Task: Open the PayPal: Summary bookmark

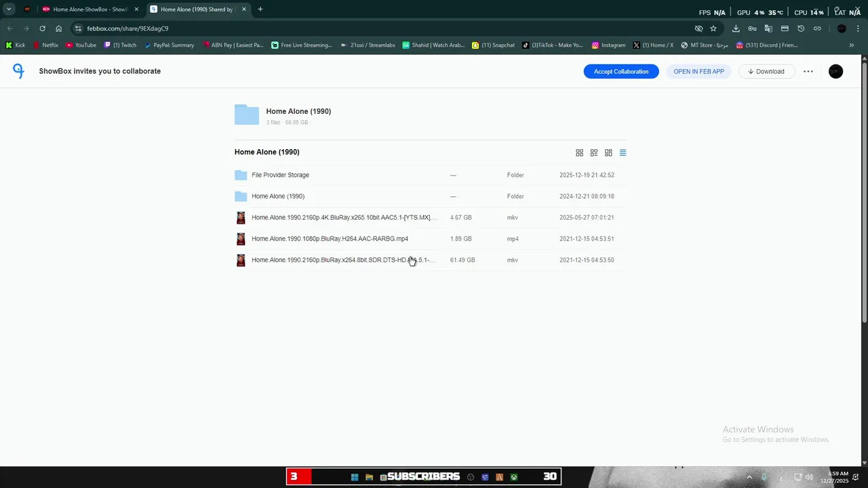Action: [170, 45]
